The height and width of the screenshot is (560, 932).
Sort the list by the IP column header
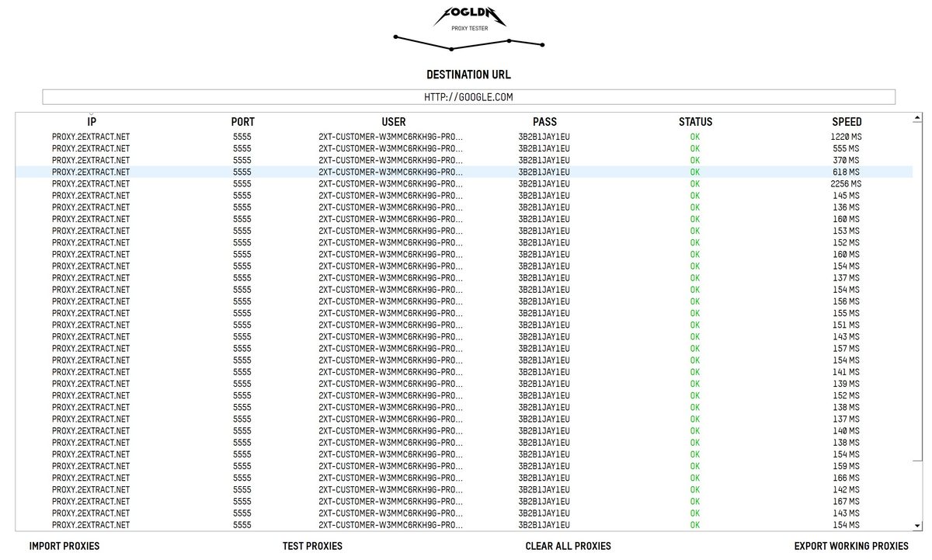(92, 122)
